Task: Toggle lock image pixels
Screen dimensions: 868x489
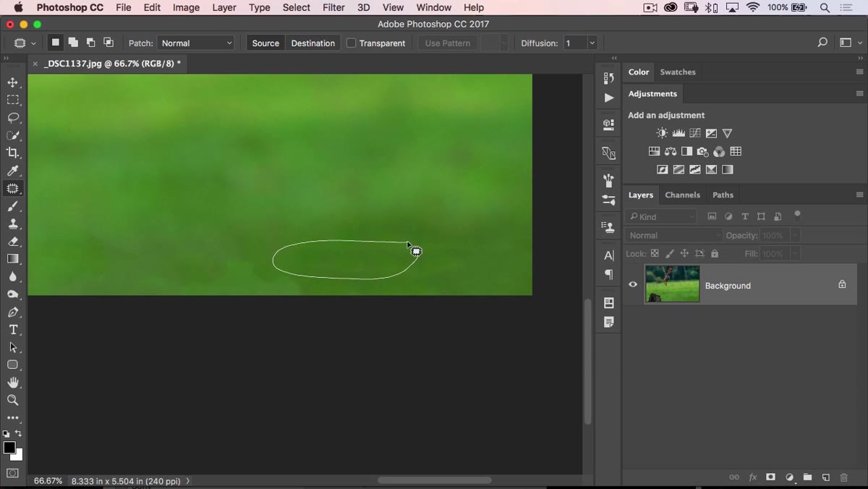Action: point(670,254)
